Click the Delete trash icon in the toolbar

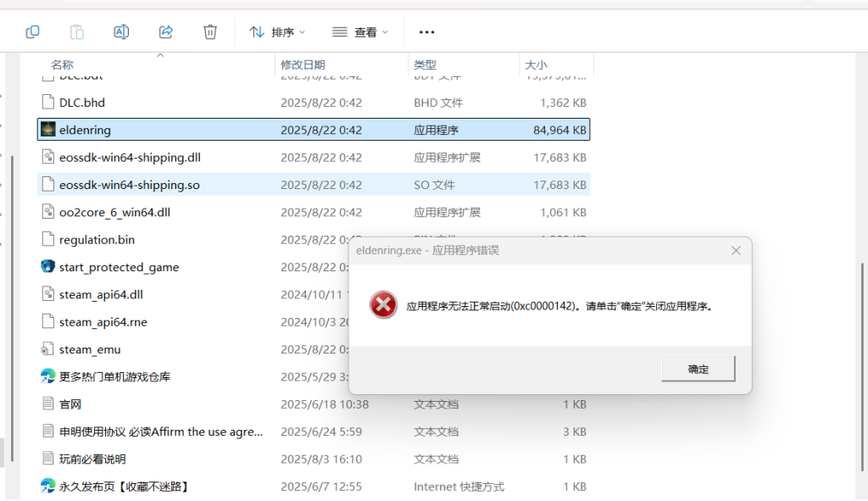[x=209, y=31]
